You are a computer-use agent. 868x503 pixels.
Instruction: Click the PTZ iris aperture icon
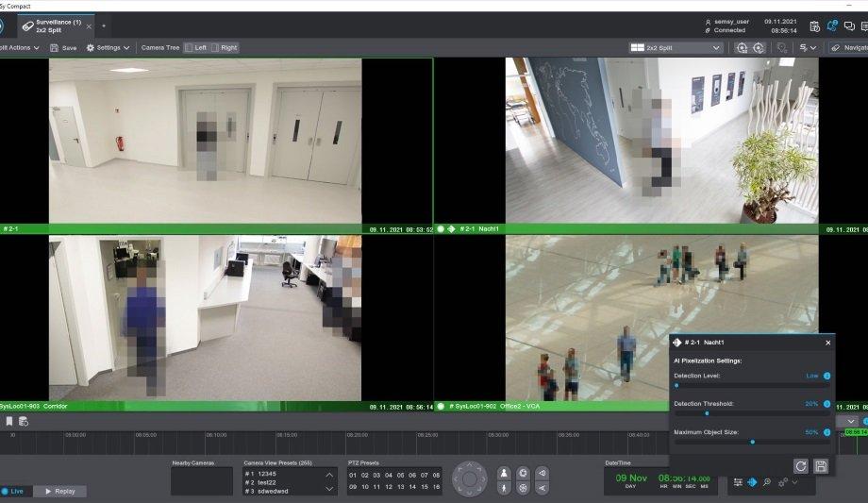click(523, 473)
